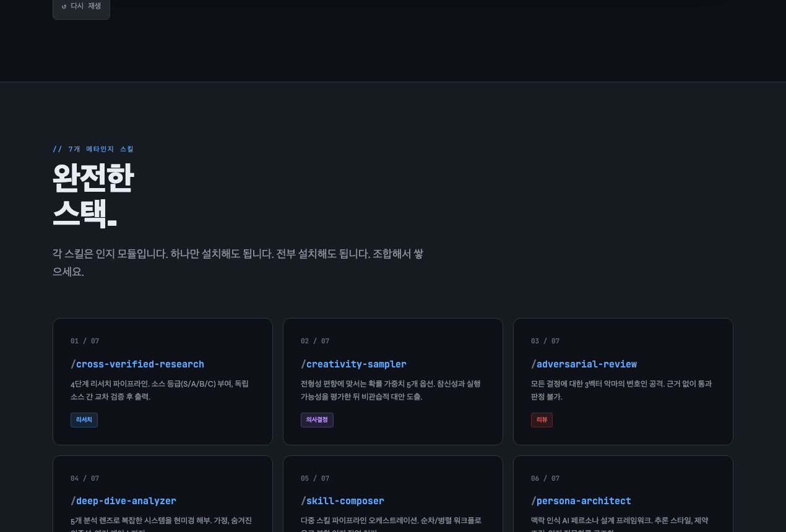The width and height of the screenshot is (786, 532).
Task: Click the 05 / 07 card number
Action: pos(315,478)
